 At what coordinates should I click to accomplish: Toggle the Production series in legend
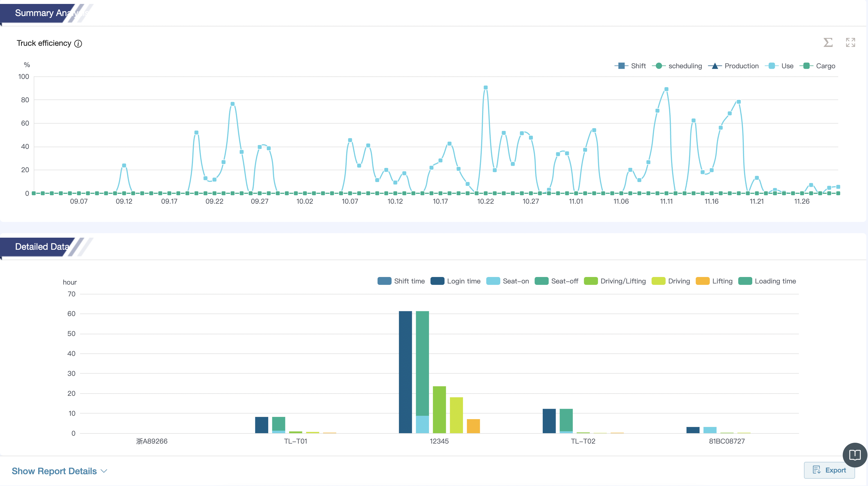click(733, 66)
